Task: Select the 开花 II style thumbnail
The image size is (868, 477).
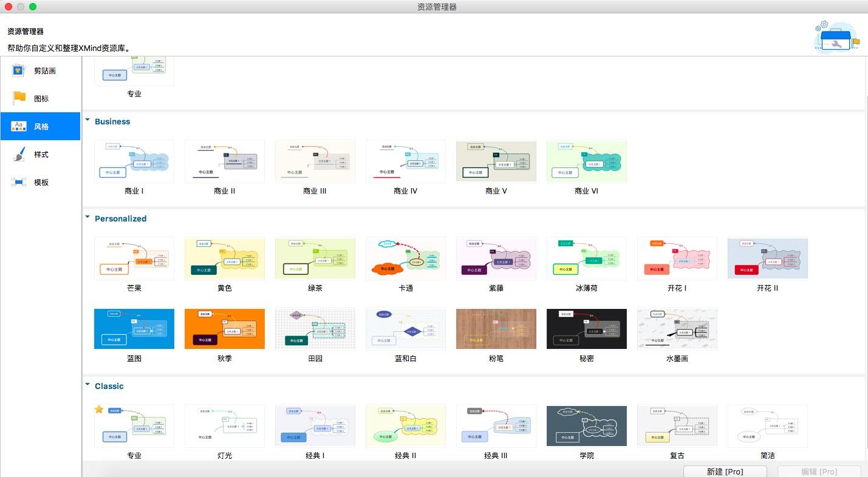Action: point(768,259)
